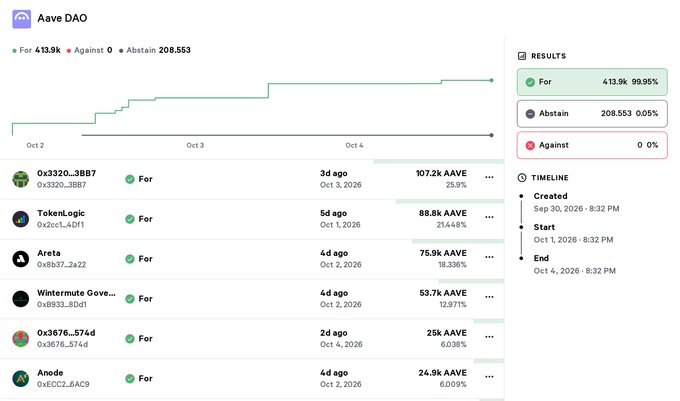
Task: Click the 3d ago vote timestamp
Action: [333, 173]
